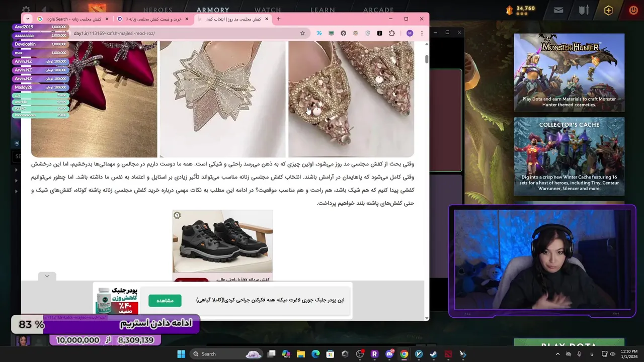This screenshot has width=644, height=362.
Task: Open the Dota armory shield and sword icon
Action: point(584,10)
